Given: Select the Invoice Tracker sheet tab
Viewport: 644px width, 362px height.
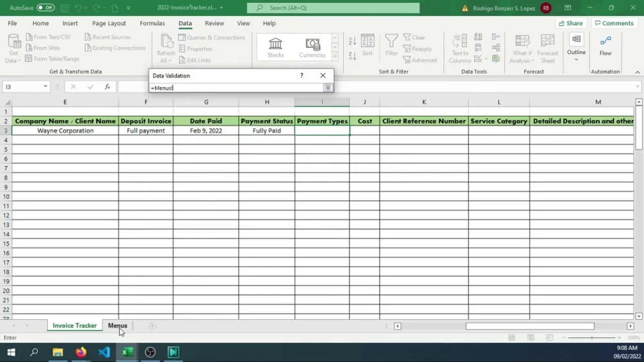Looking at the screenshot, I should pyautogui.click(x=74, y=326).
